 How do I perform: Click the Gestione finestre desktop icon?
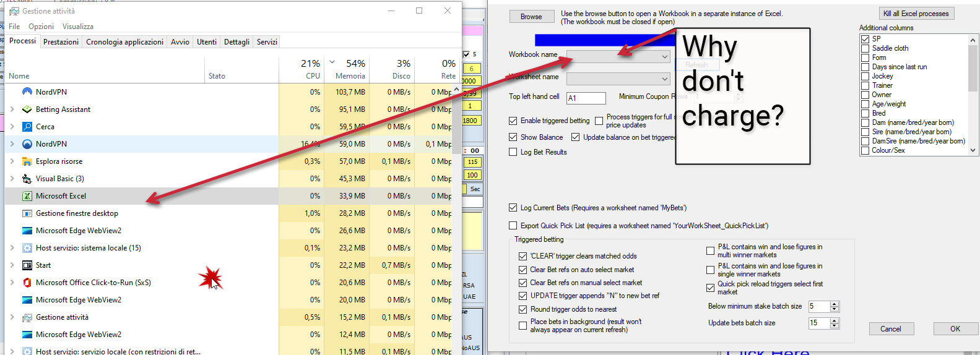pyautogui.click(x=27, y=213)
